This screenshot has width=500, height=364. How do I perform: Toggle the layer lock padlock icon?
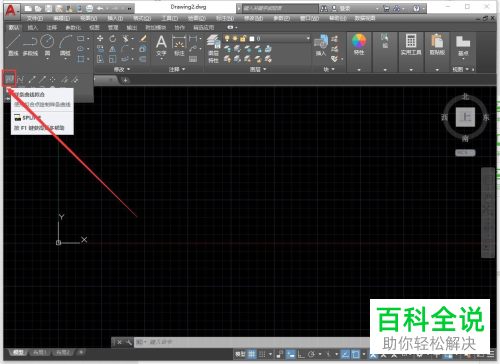coord(243,39)
